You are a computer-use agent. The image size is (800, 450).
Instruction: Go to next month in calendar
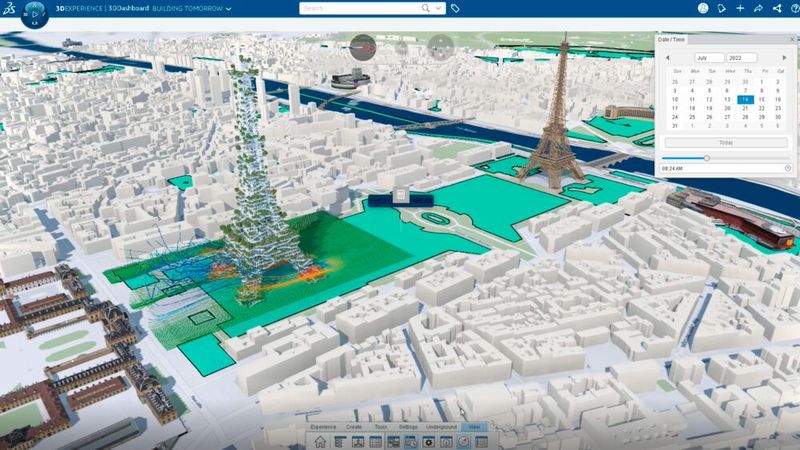785,58
